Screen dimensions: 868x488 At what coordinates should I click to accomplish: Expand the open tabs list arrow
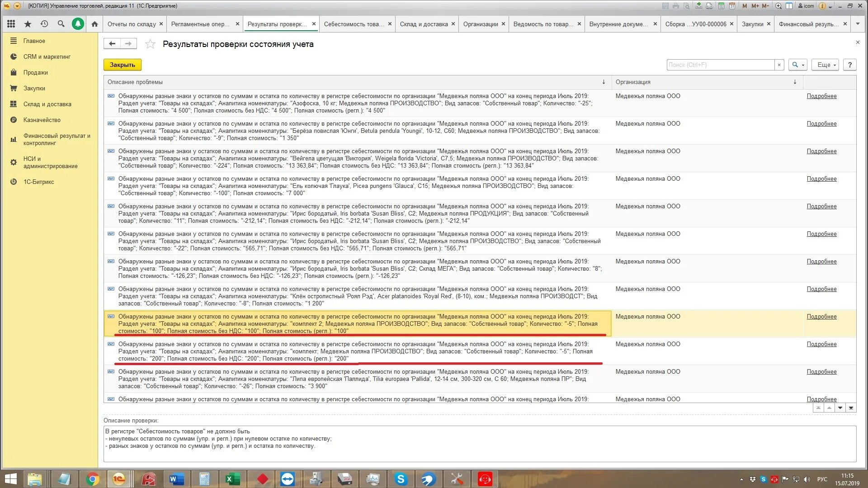[858, 24]
